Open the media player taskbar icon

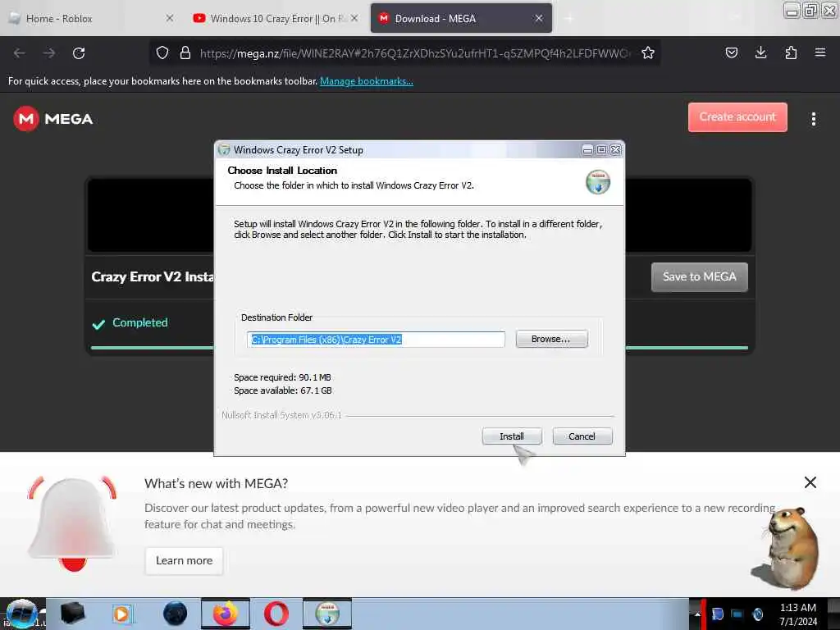(122, 614)
